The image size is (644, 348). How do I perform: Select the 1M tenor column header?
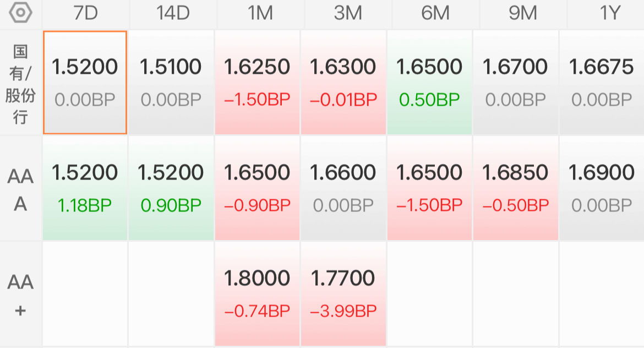260,13
